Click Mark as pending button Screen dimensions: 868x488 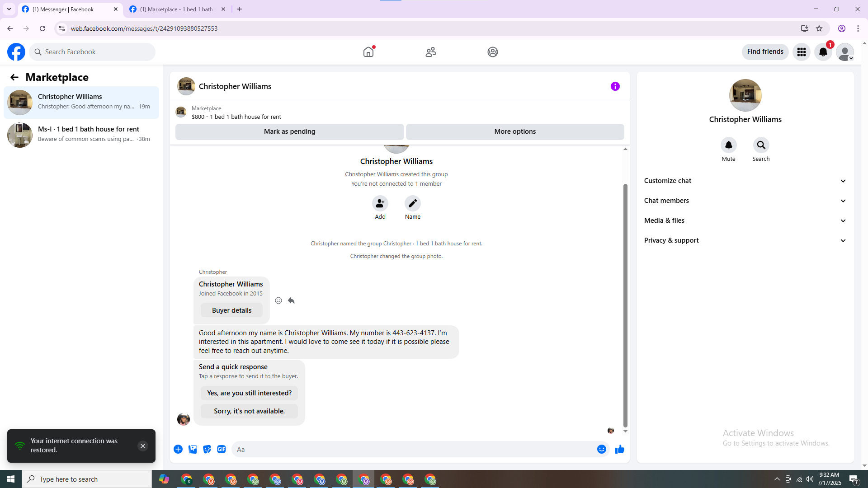[x=290, y=131]
